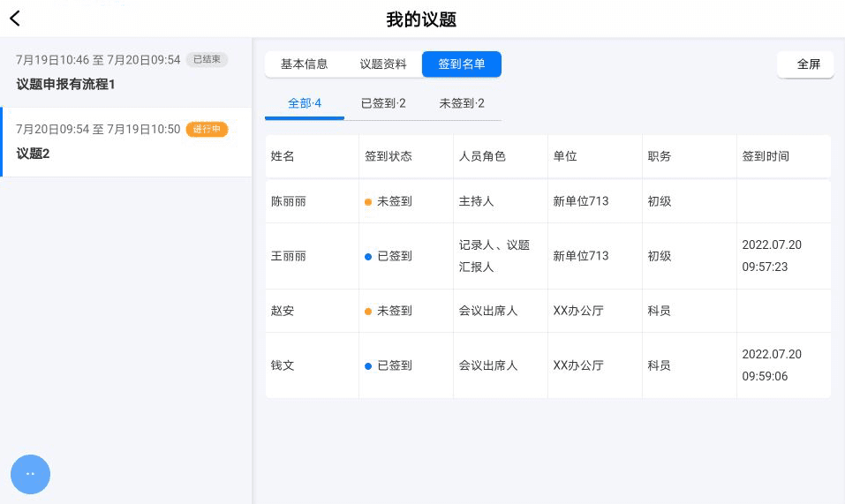
Task: Filter by 已签到·2
Action: pos(383,103)
